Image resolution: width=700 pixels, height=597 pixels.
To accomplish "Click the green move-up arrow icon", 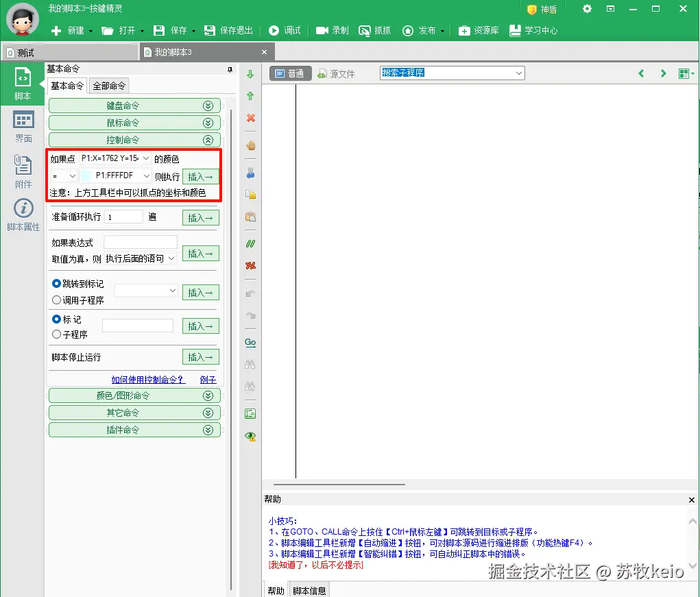I will [x=250, y=96].
